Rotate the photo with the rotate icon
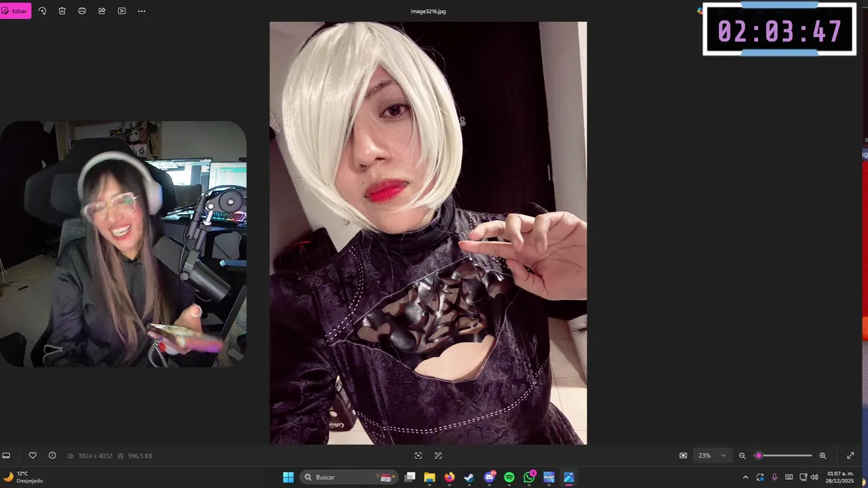This screenshot has width=868, height=488. coord(42,11)
